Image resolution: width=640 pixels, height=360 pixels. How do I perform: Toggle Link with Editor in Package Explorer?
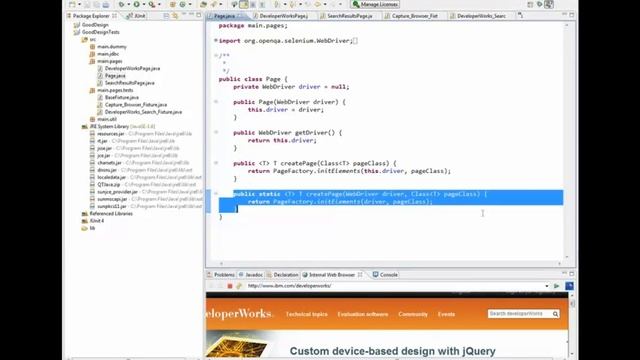click(175, 16)
